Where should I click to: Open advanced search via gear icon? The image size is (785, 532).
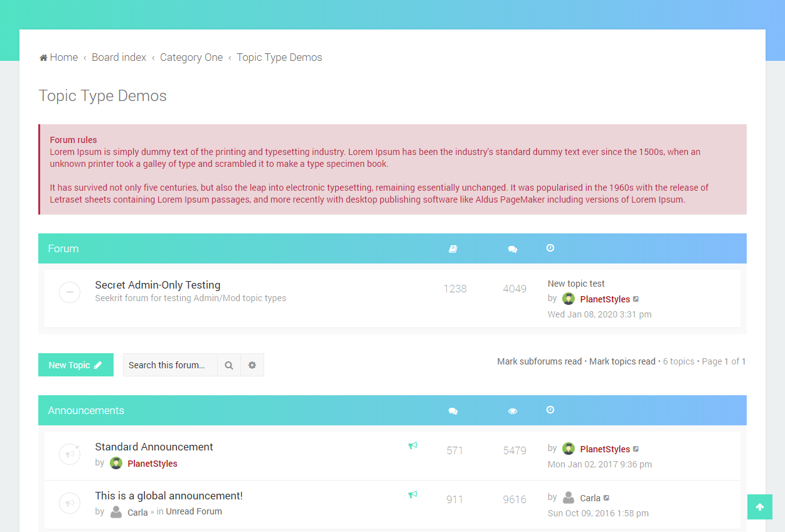pyautogui.click(x=252, y=365)
